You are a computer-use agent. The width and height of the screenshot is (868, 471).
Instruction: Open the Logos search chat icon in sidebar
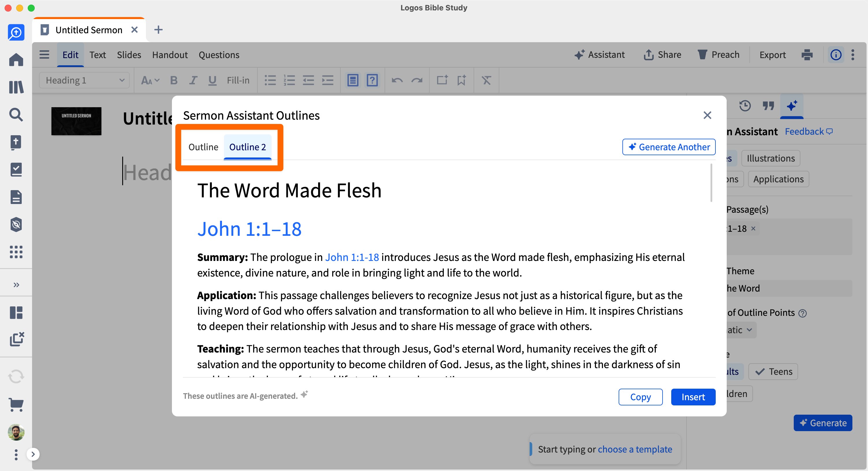coord(16,32)
